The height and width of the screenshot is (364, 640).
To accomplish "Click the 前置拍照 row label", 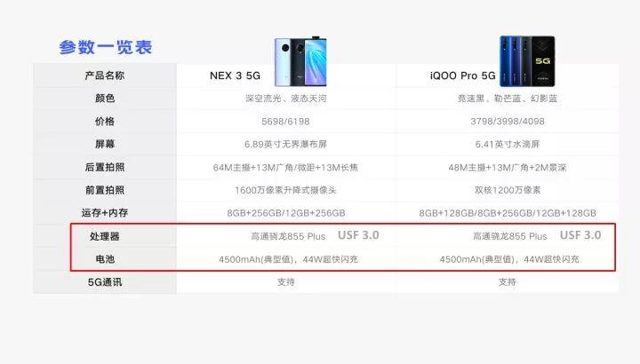I will point(105,190).
